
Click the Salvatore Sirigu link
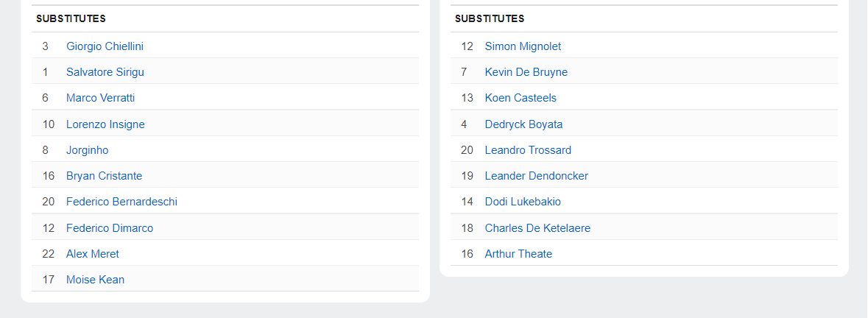pyautogui.click(x=105, y=72)
